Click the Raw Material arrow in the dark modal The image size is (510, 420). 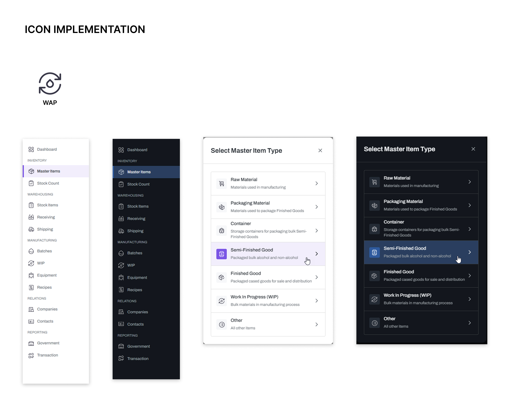(x=469, y=182)
